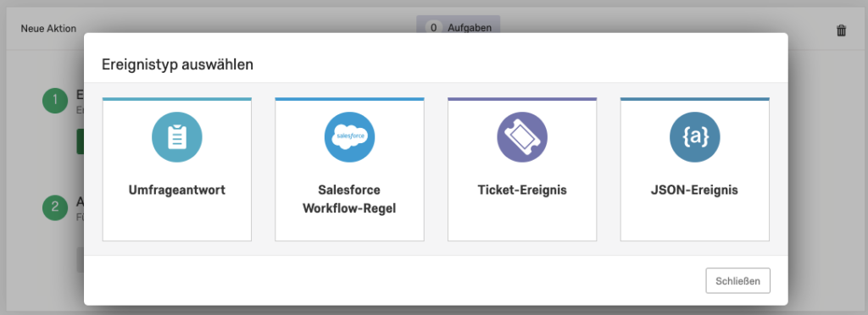Screen dimensions: 868x315
Task: Open the Aufgaben tasks badge
Action: [459, 28]
